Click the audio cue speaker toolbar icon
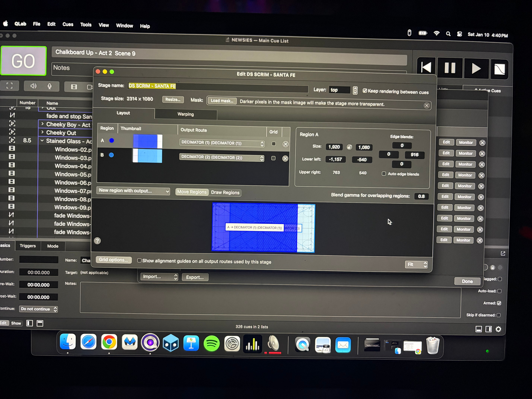This screenshot has width=532, height=399. point(33,86)
